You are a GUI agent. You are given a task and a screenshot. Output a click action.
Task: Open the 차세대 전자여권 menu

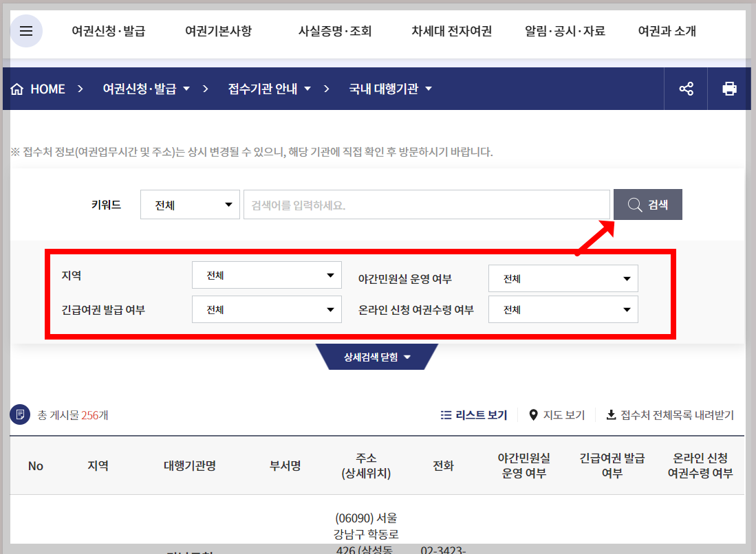coord(451,32)
